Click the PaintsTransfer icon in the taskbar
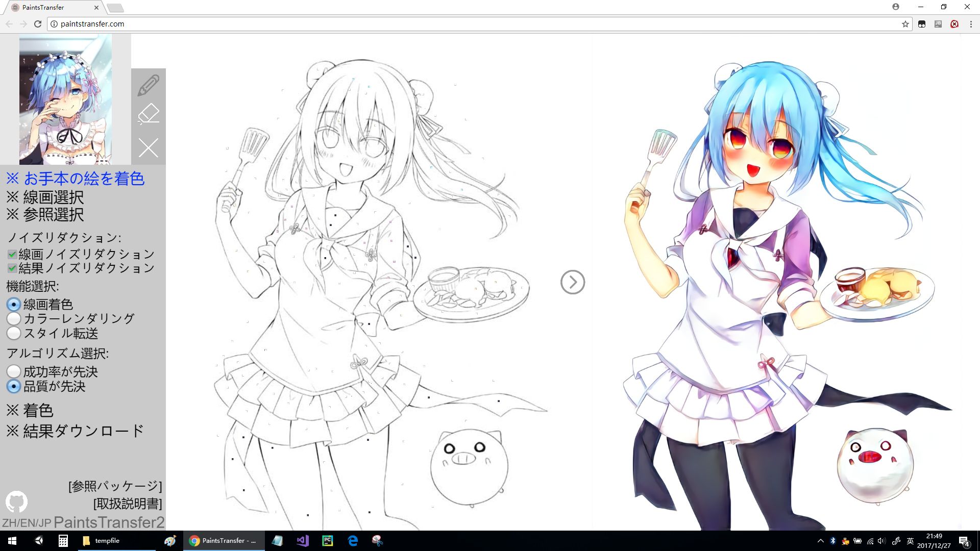This screenshot has width=980, height=551. [223, 541]
